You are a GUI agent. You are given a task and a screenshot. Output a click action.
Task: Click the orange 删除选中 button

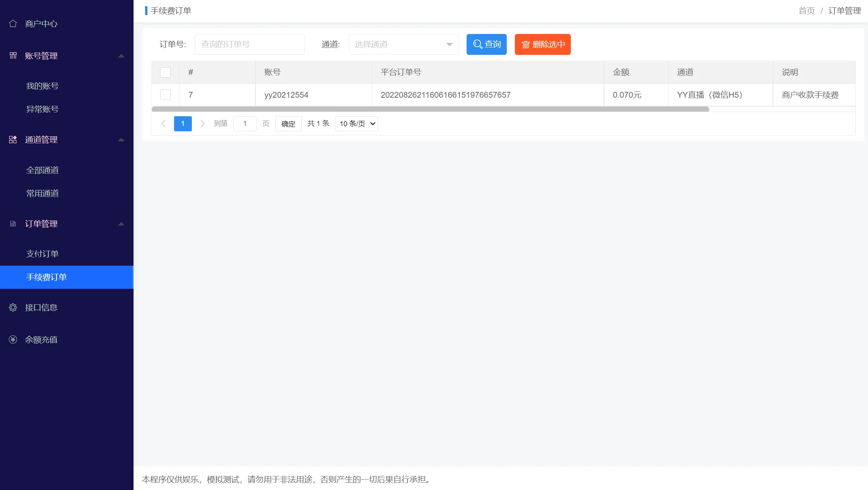tap(542, 44)
